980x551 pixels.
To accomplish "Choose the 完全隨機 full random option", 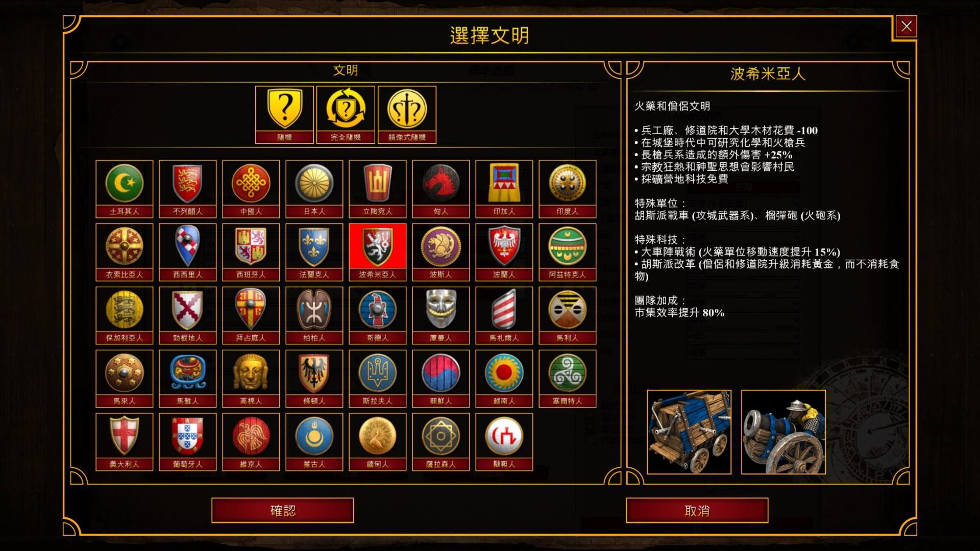I will 346,115.
